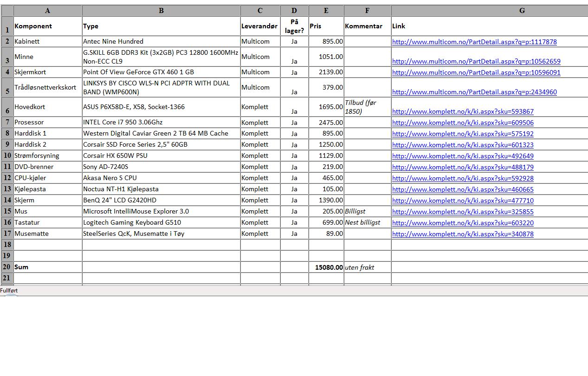The width and height of the screenshot is (588, 376).
Task: Click the På lager? header cell
Action: pyautogui.click(x=294, y=26)
